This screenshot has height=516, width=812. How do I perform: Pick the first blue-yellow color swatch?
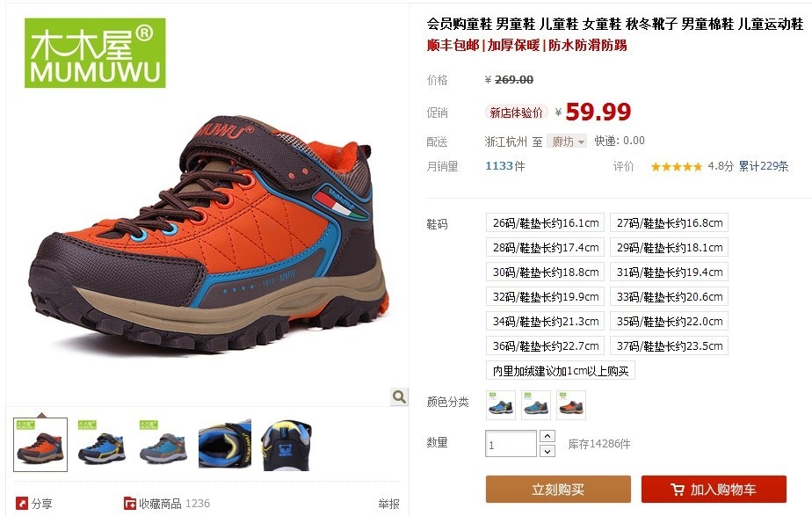click(501, 405)
